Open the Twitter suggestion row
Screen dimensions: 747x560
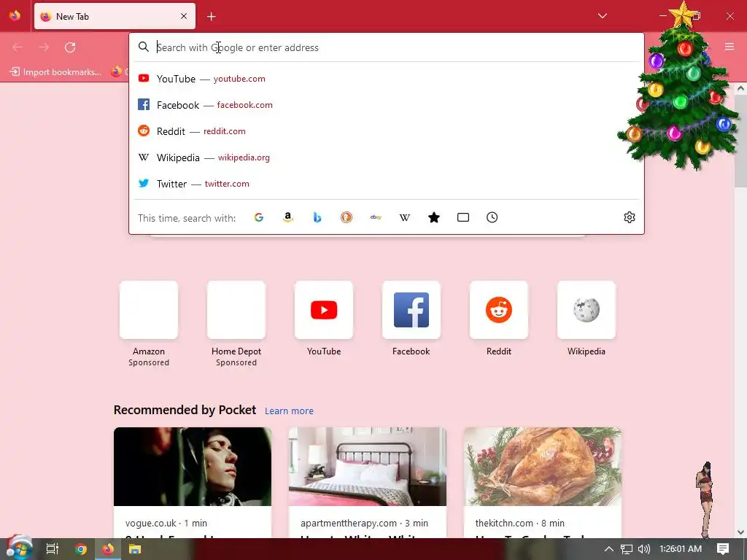coord(387,183)
